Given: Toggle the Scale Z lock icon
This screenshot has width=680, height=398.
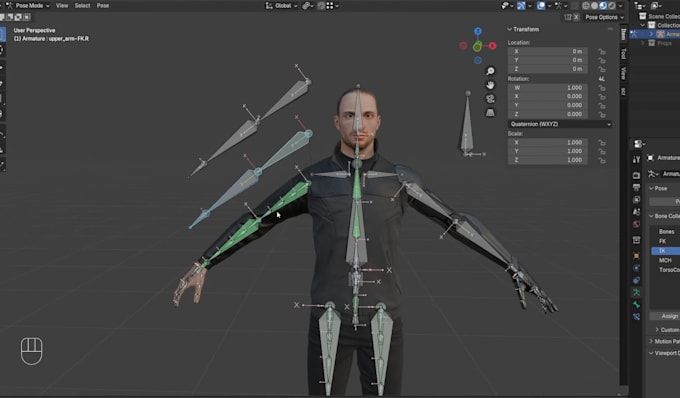Looking at the screenshot, I should (x=602, y=160).
